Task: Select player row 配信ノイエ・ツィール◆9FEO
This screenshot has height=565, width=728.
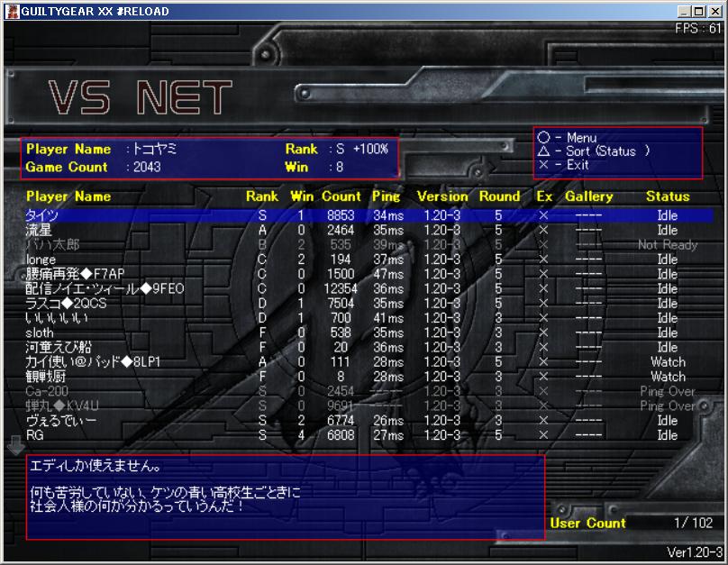Action: click(x=369, y=288)
